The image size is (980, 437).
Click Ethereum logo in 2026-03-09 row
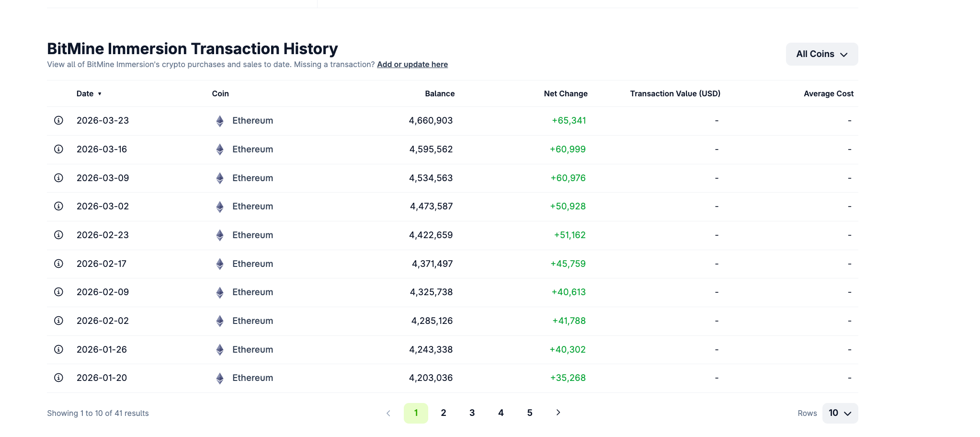pos(220,178)
